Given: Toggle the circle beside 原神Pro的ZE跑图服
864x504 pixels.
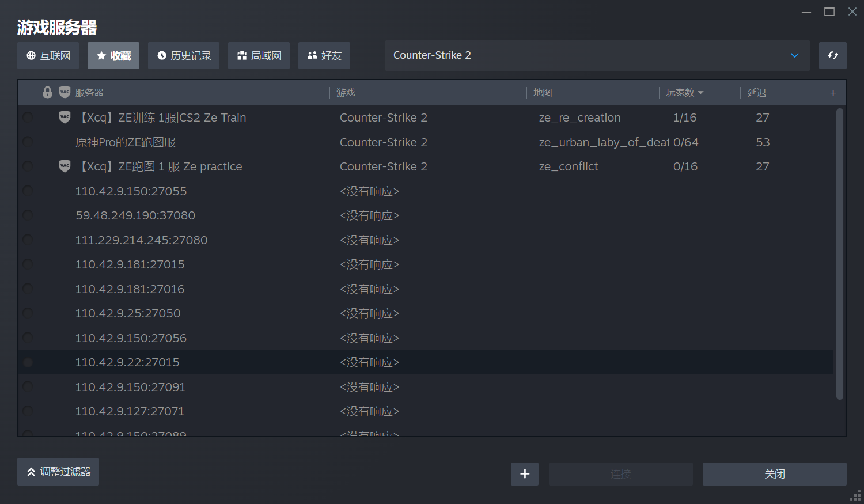Looking at the screenshot, I should click(x=28, y=142).
